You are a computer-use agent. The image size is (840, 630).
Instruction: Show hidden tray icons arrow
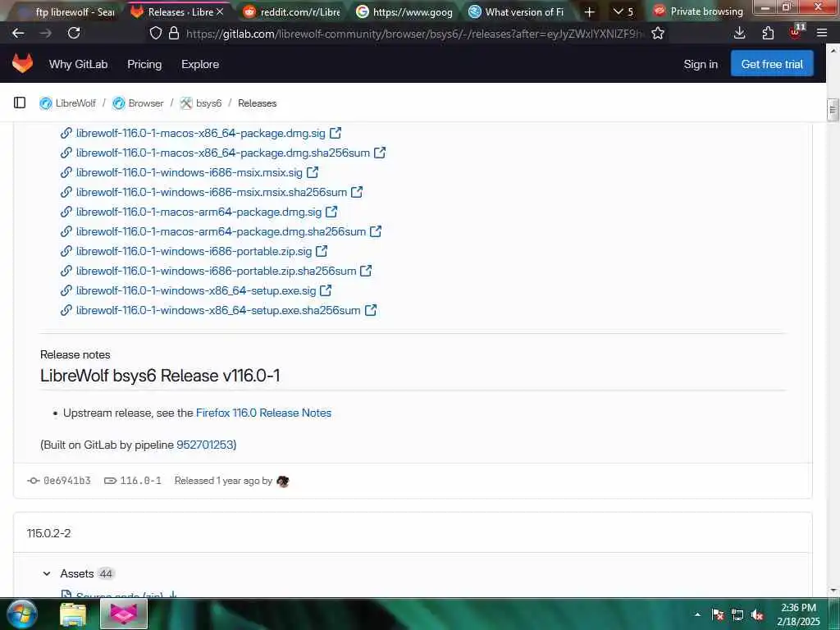click(697, 615)
